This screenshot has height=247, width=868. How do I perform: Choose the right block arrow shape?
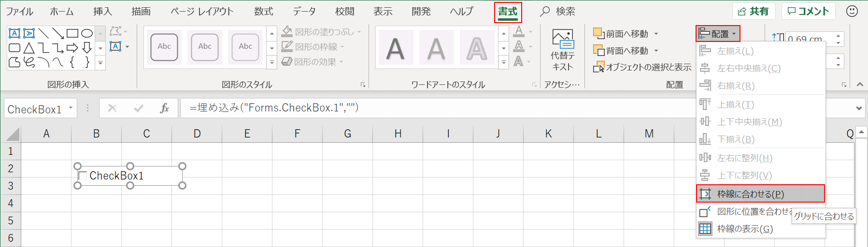tap(72, 48)
